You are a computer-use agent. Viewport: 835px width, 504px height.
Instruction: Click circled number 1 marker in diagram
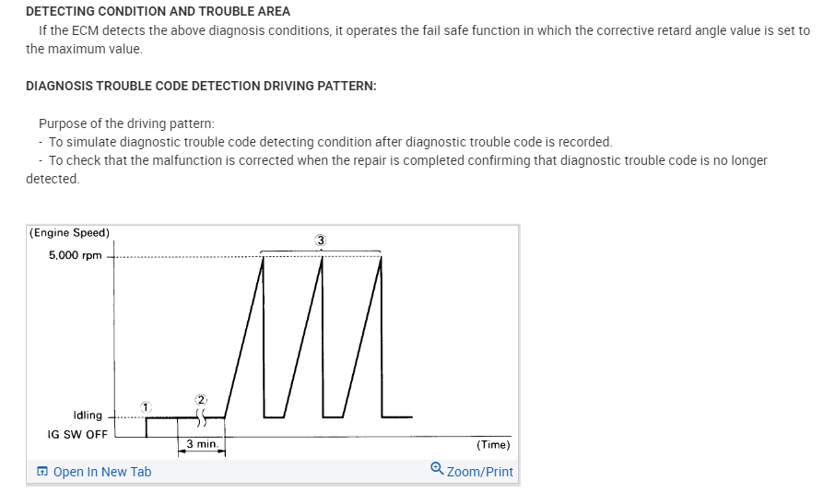tap(145, 405)
